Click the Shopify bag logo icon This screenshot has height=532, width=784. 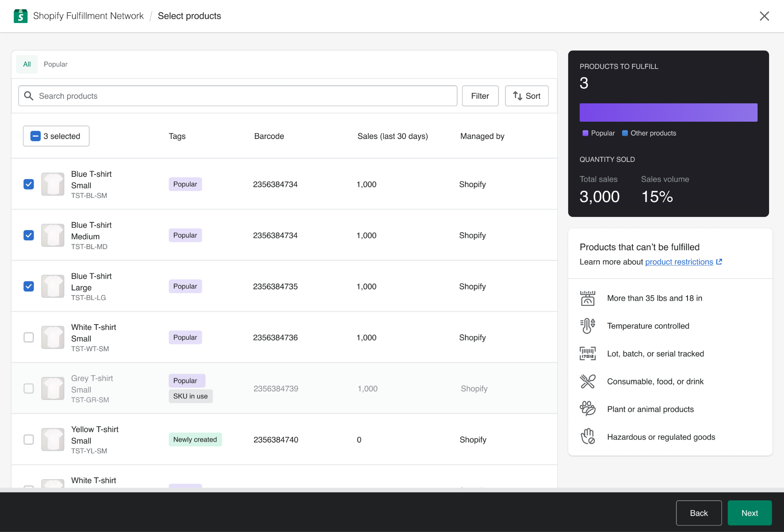point(21,16)
